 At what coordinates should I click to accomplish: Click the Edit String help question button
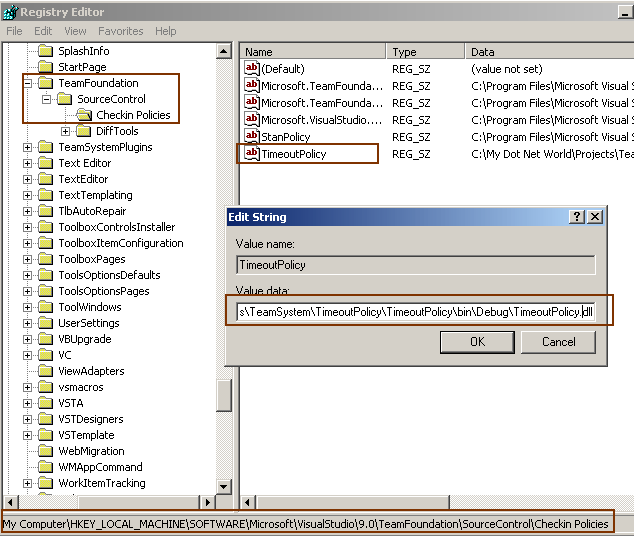(x=577, y=217)
